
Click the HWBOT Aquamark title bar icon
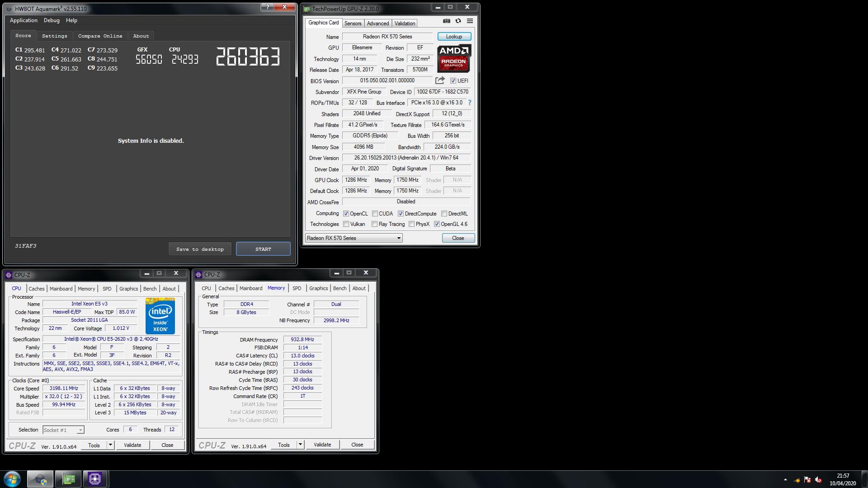point(9,9)
